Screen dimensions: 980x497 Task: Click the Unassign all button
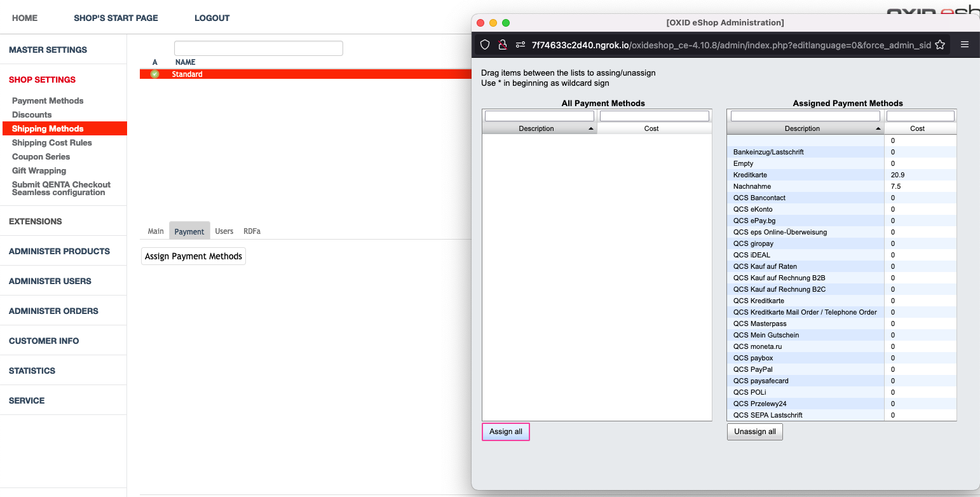click(x=755, y=432)
